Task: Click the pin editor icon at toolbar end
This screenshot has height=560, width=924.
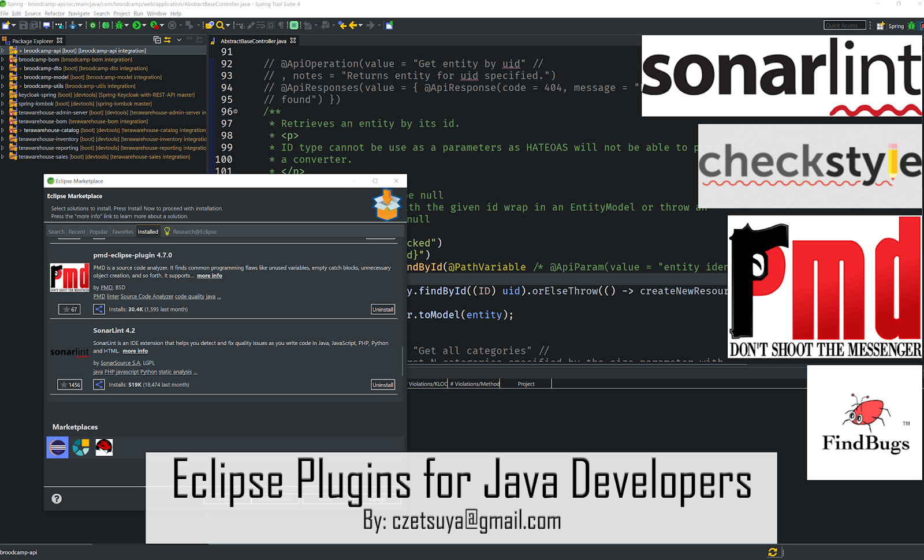Action: (389, 25)
